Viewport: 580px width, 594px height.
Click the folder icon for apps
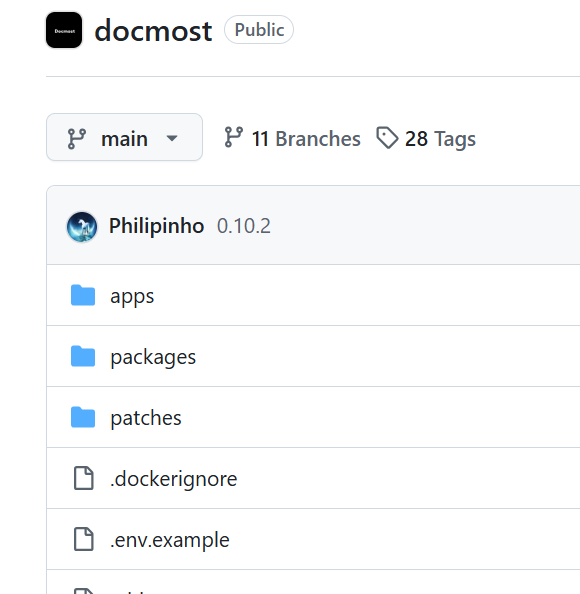click(83, 295)
